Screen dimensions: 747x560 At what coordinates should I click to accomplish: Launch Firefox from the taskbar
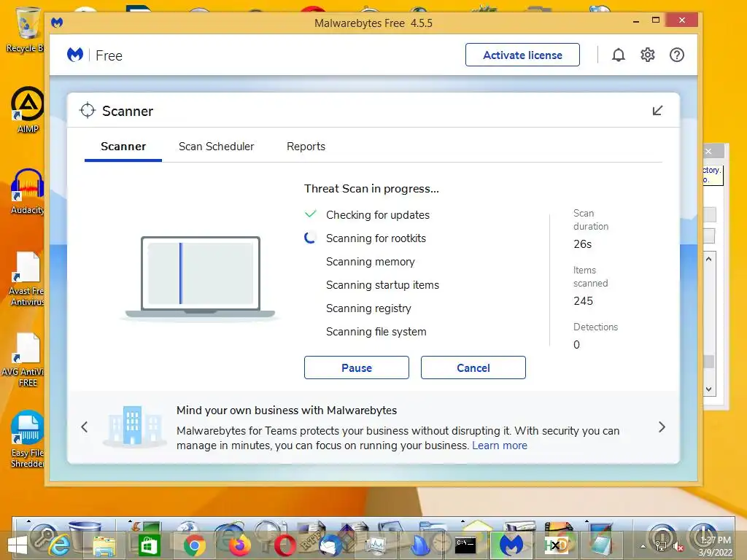click(x=239, y=545)
